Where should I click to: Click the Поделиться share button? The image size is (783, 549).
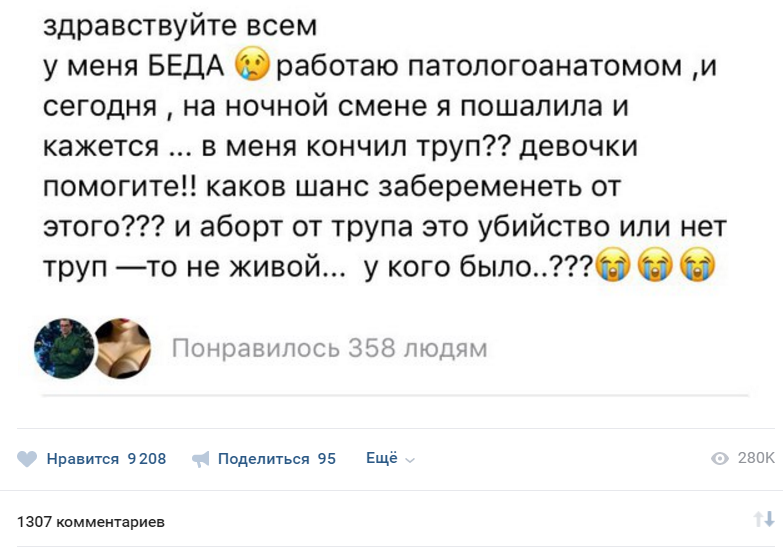(x=264, y=459)
